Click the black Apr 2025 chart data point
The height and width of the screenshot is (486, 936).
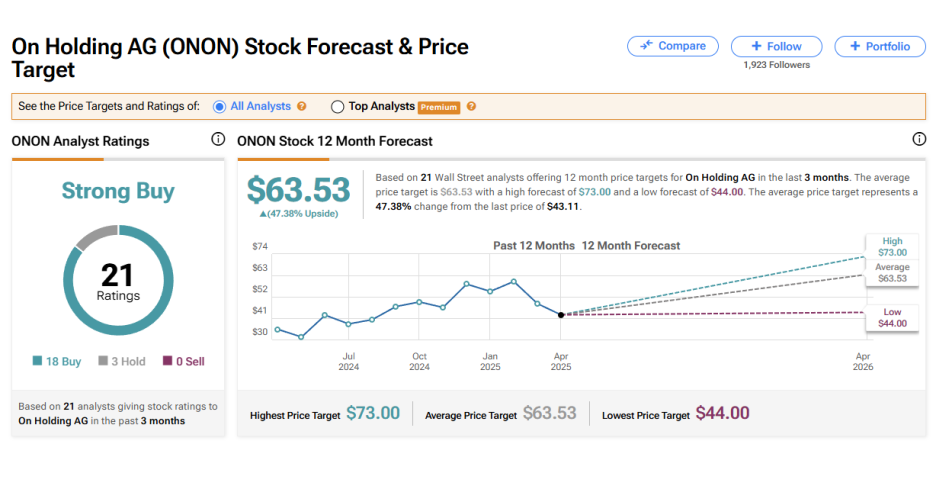(561, 315)
